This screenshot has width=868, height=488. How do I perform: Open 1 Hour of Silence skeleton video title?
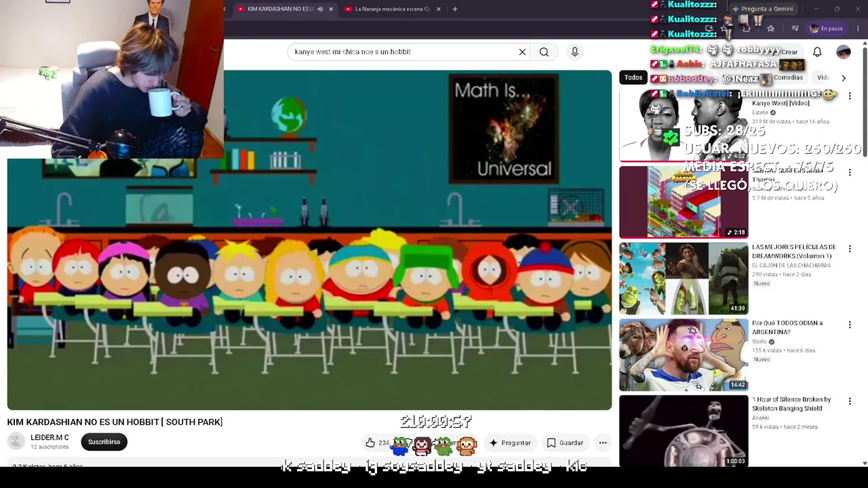pyautogui.click(x=791, y=404)
